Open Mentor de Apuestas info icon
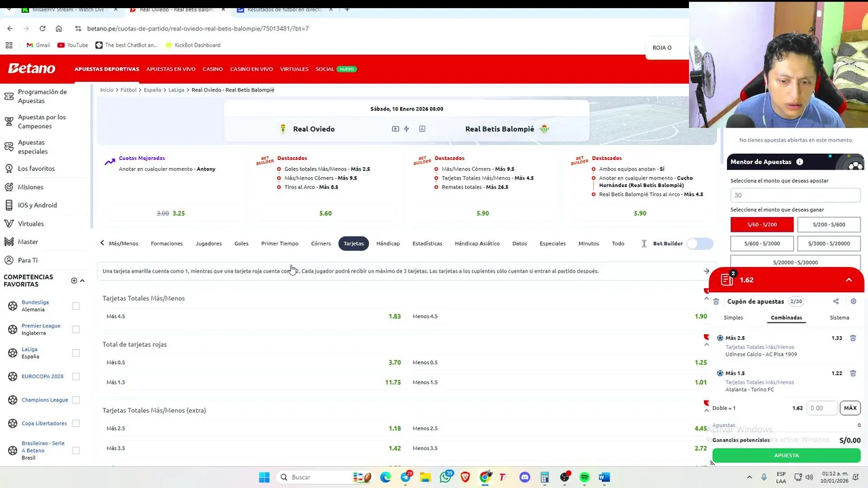This screenshot has width=868, height=488. pyautogui.click(x=800, y=162)
